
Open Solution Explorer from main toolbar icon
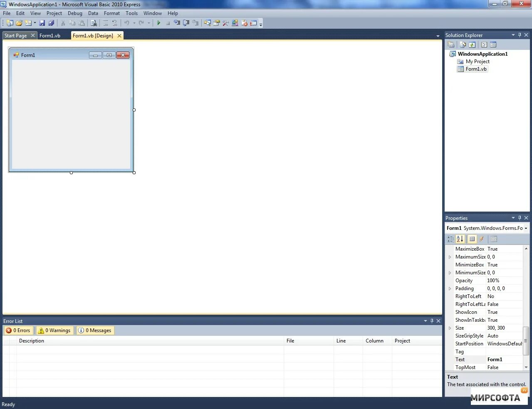point(208,23)
